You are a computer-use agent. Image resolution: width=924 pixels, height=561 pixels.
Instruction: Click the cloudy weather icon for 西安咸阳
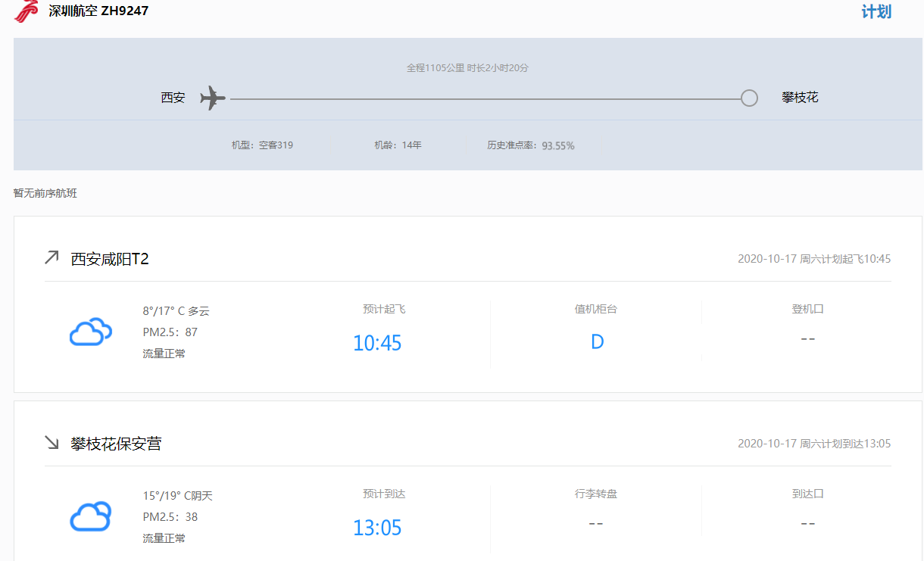[x=91, y=332]
